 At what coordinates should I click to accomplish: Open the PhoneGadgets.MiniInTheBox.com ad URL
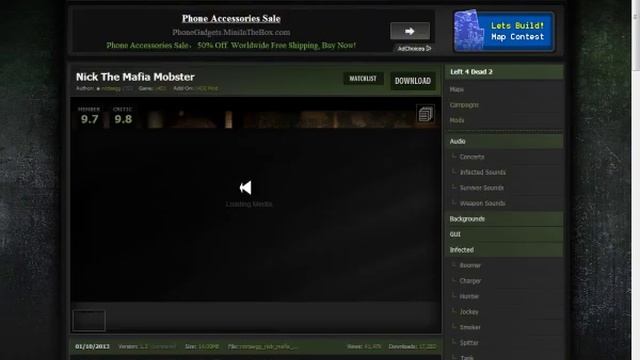coord(231,32)
